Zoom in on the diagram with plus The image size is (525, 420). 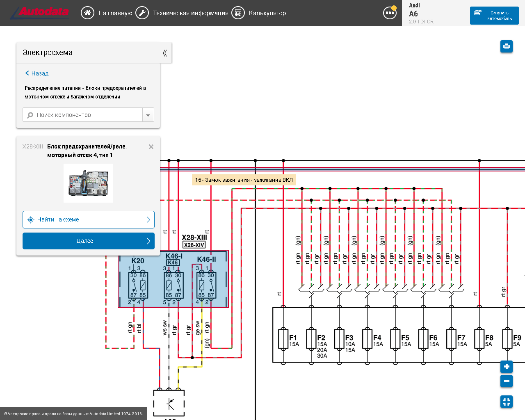(x=507, y=366)
